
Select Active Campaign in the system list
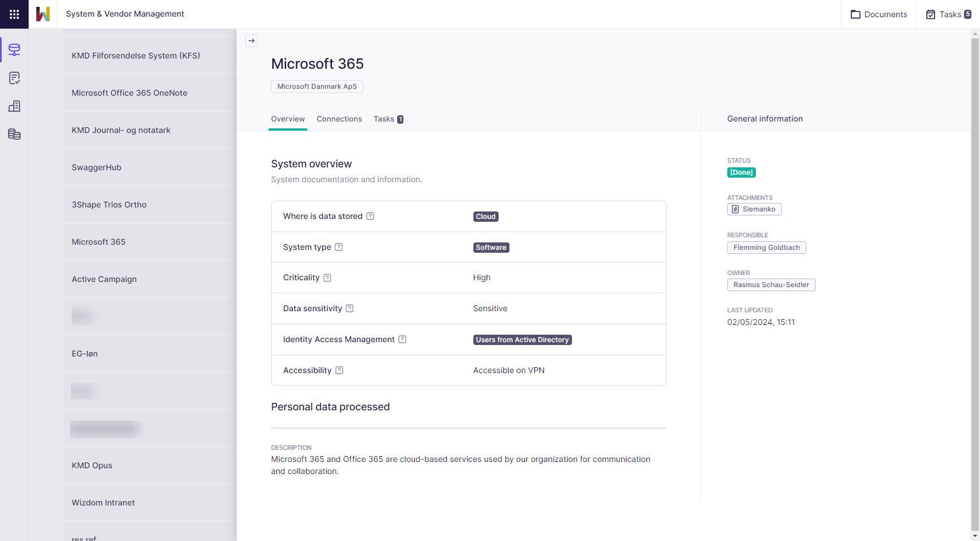104,279
